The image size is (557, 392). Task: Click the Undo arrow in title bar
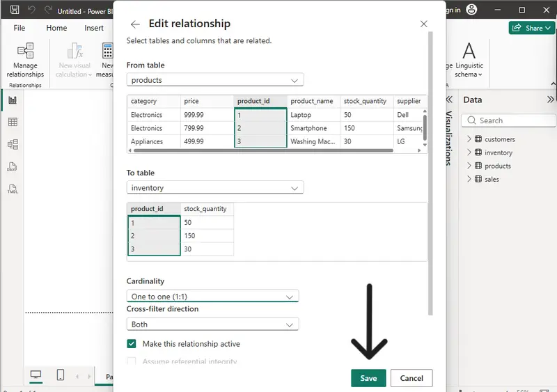coord(31,10)
